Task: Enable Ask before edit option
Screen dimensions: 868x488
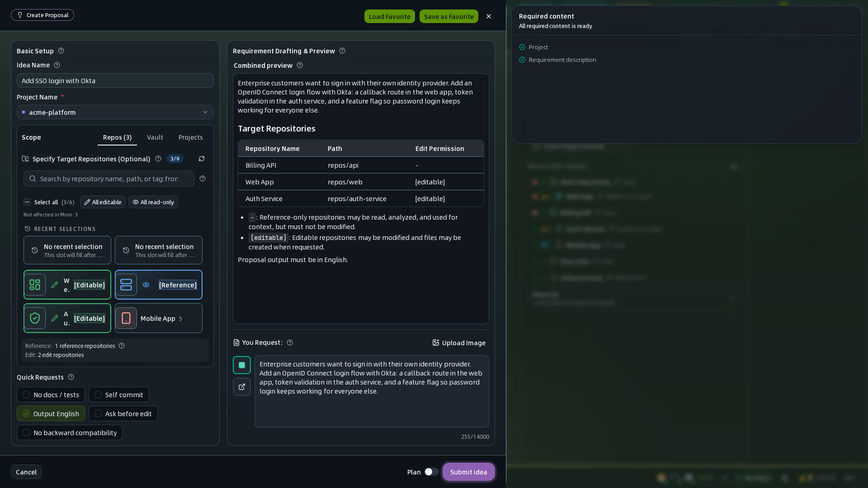Action: click(123, 413)
